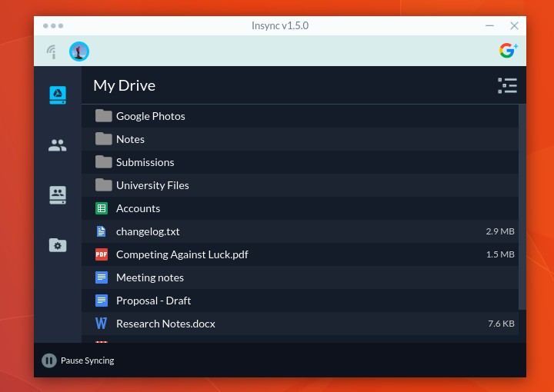Click the University Files folder icon
Image resolution: width=554 pixels, height=392 pixels.
(x=104, y=185)
